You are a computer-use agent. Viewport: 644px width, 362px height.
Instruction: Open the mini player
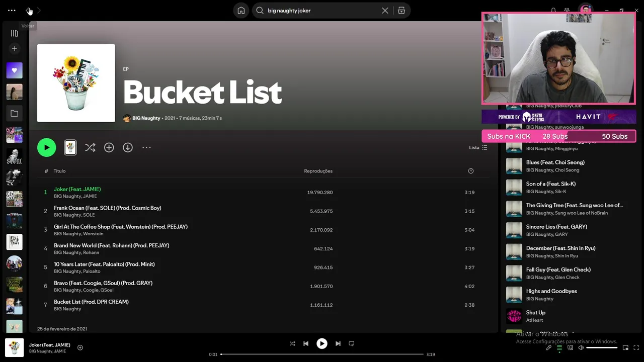(625, 347)
